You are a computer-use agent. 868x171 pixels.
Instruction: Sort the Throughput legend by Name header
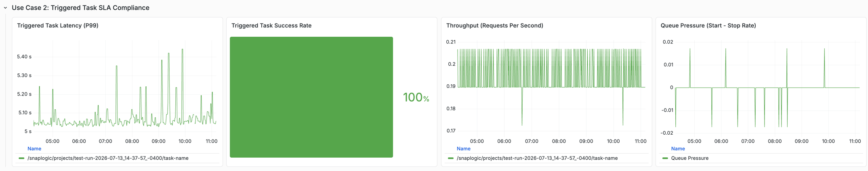463,148
